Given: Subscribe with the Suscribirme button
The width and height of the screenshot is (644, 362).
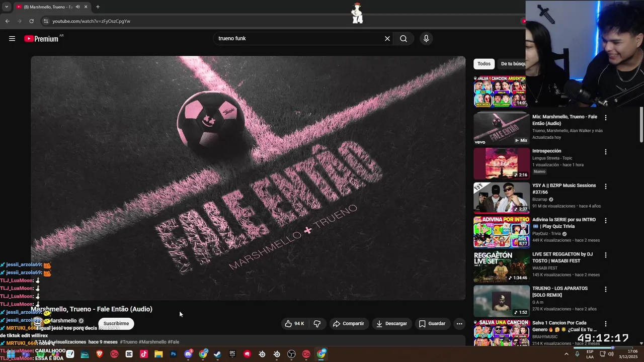Looking at the screenshot, I should click(x=116, y=323).
